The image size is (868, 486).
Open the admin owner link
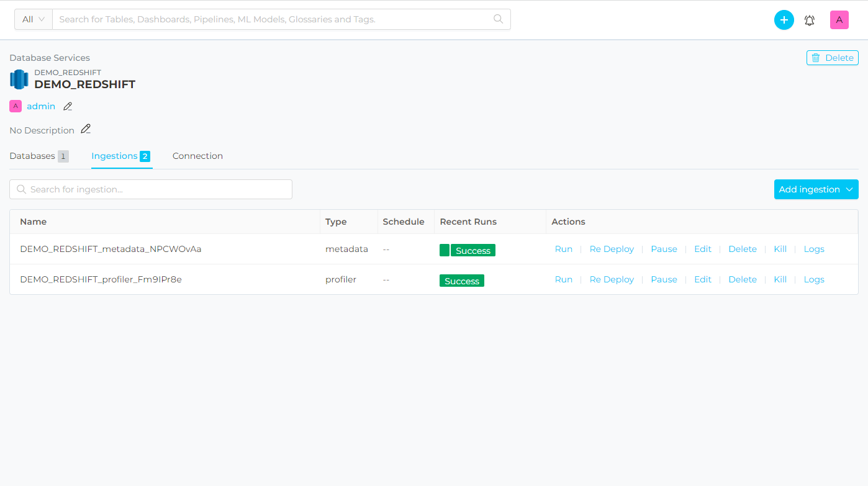pyautogui.click(x=41, y=106)
